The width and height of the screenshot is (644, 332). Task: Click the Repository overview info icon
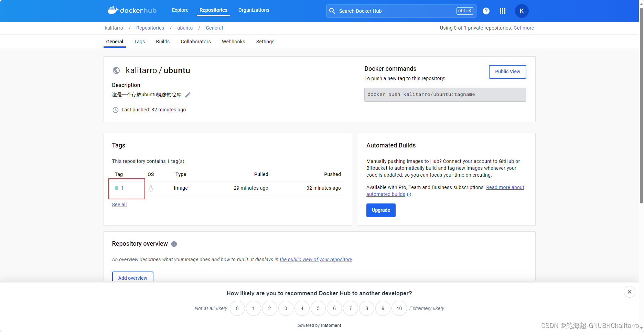174,244
